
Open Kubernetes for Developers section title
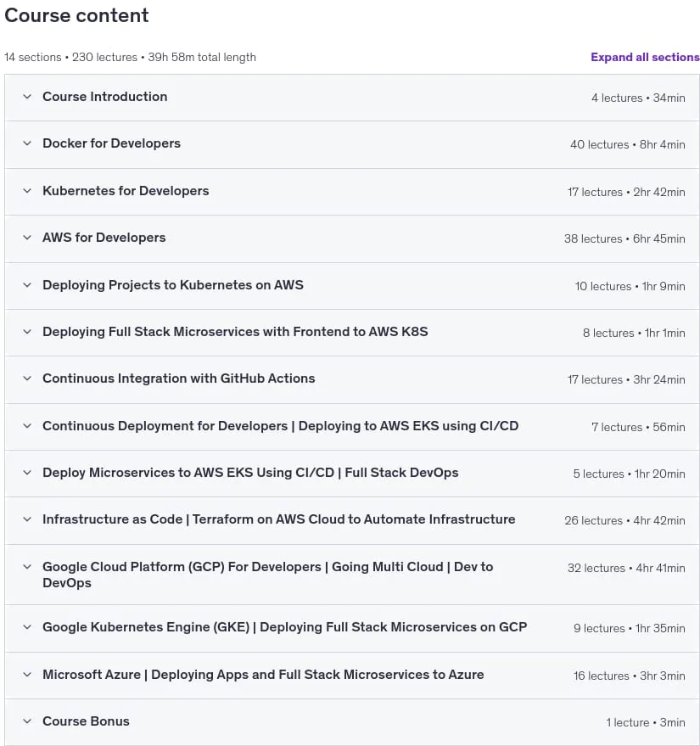(x=126, y=191)
